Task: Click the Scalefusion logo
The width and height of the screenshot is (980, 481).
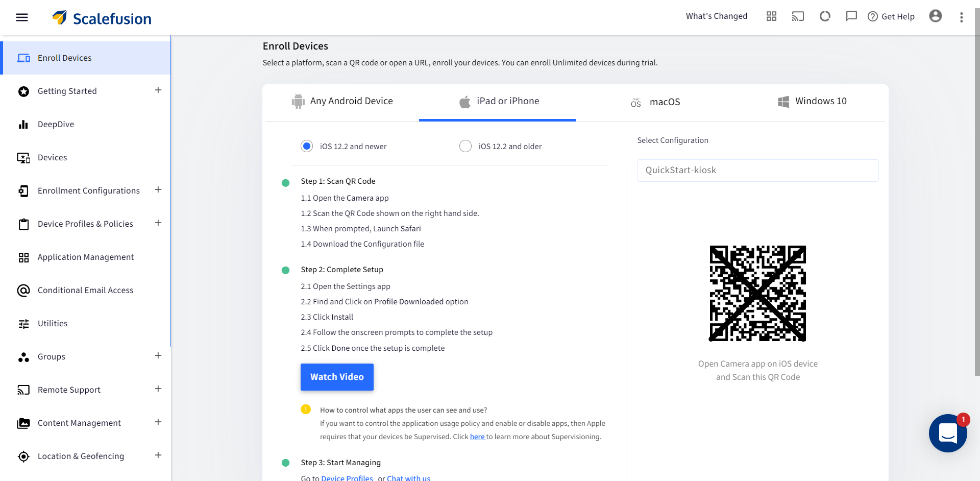Action: pos(102,18)
